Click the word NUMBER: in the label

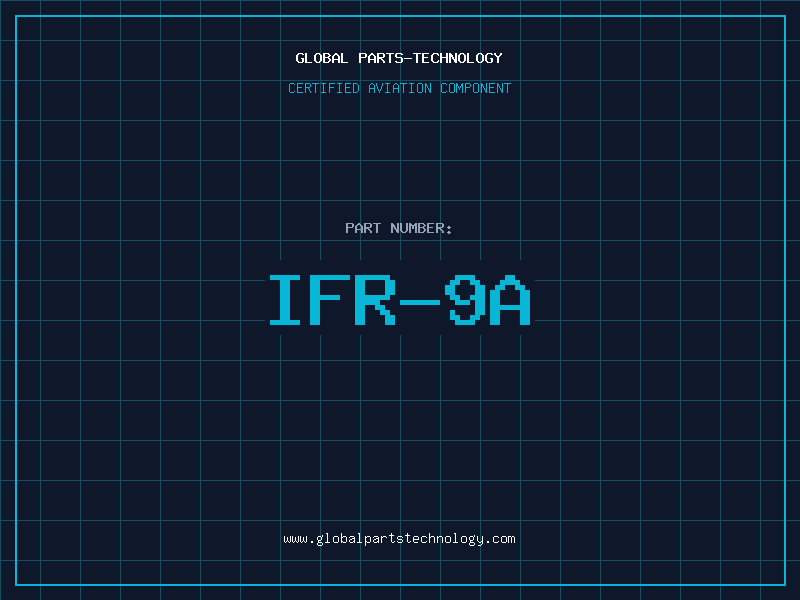(x=421, y=228)
